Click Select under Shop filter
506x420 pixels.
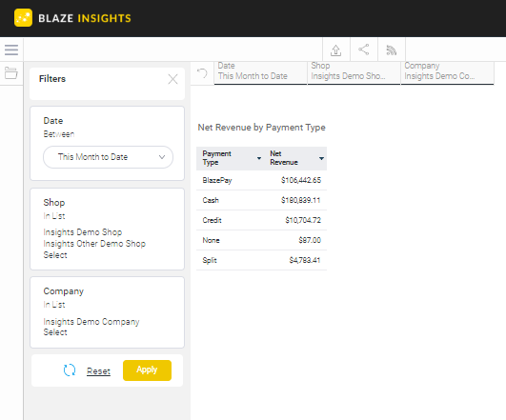coord(55,255)
